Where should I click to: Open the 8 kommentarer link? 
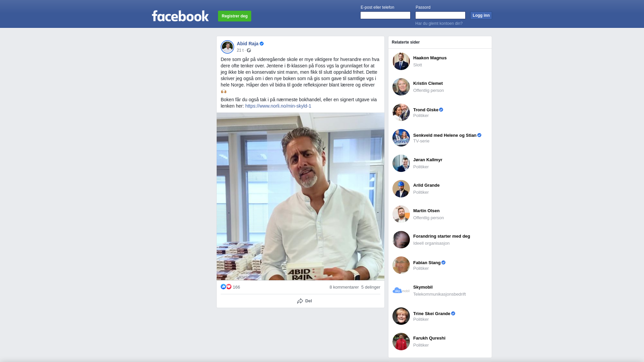(x=344, y=287)
